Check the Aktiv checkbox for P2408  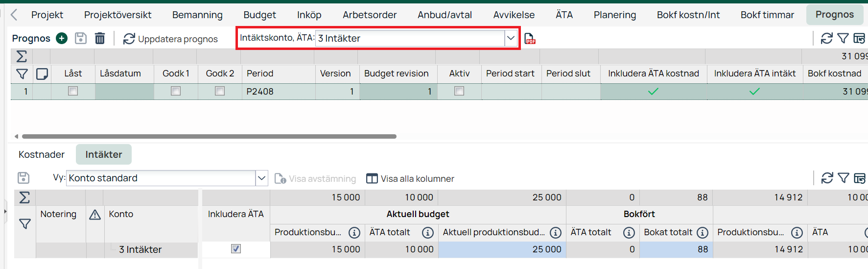(459, 91)
